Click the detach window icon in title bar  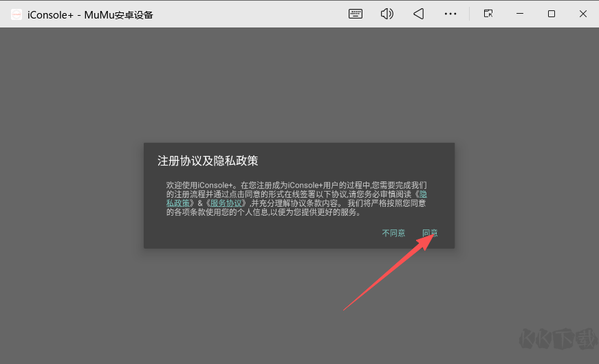point(488,14)
